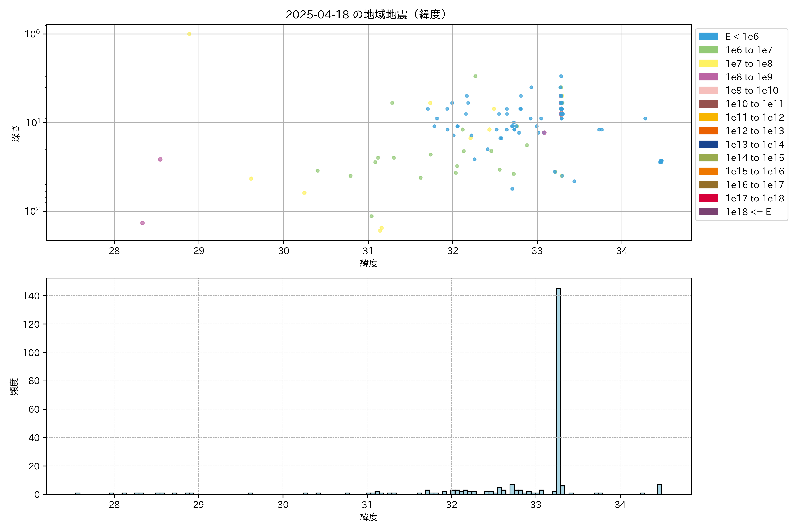This screenshot has height=532, width=798.
Task: Click the blue E < 1e6 legend swatch
Action: [x=708, y=37]
